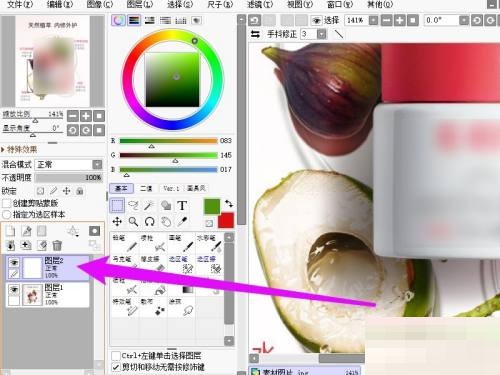Delete layer with the trash icon
Screen dimensions: 500x375
57,246
